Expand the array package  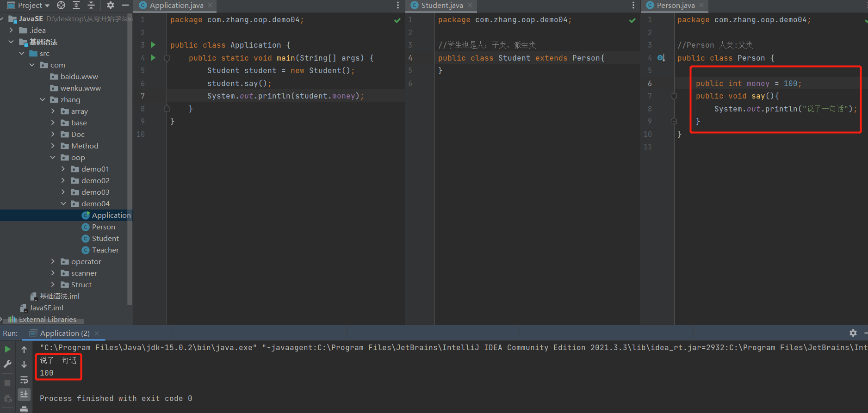coord(53,111)
